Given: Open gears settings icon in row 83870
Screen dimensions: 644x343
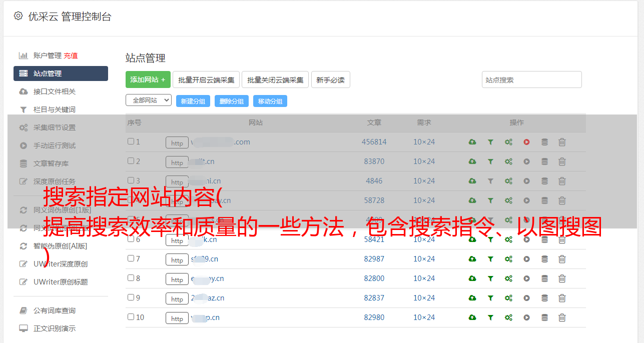Looking at the screenshot, I should tap(508, 161).
